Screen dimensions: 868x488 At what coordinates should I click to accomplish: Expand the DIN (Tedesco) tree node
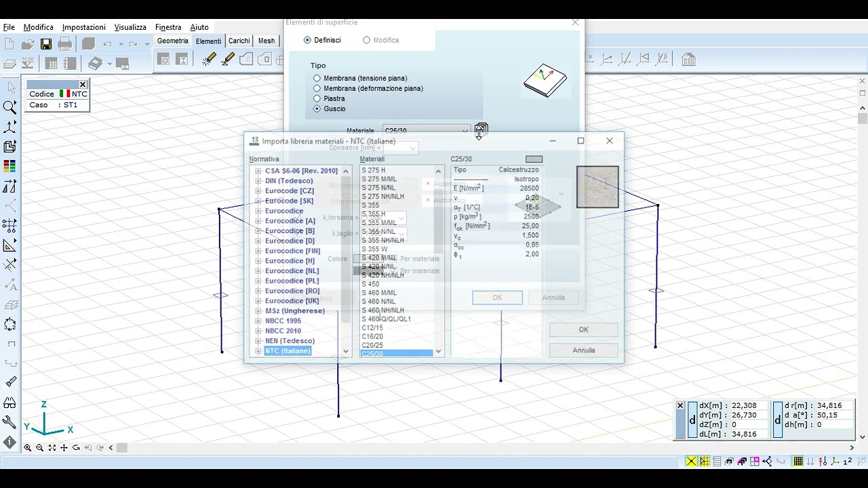click(258, 181)
